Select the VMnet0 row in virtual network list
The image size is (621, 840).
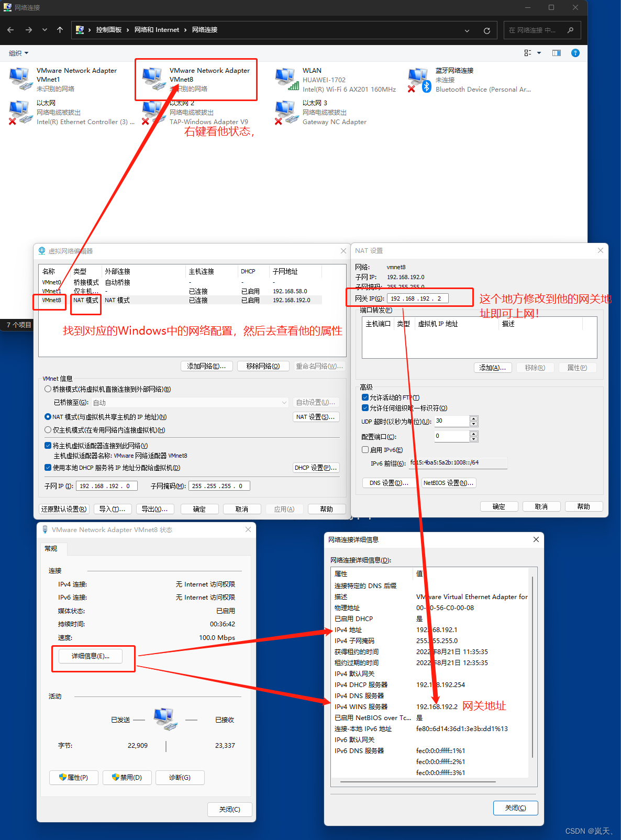tap(181, 282)
